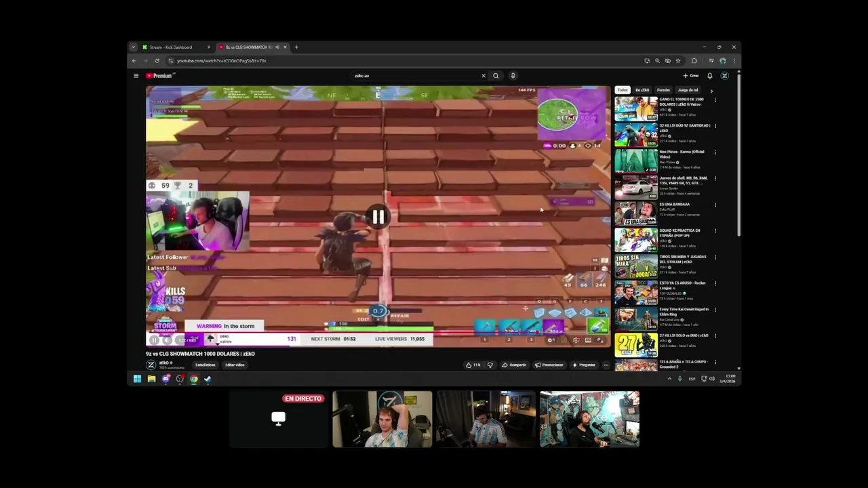Image resolution: width=868 pixels, height=488 pixels.
Task: Open Chrome extensions puzzle icon
Action: (694, 61)
